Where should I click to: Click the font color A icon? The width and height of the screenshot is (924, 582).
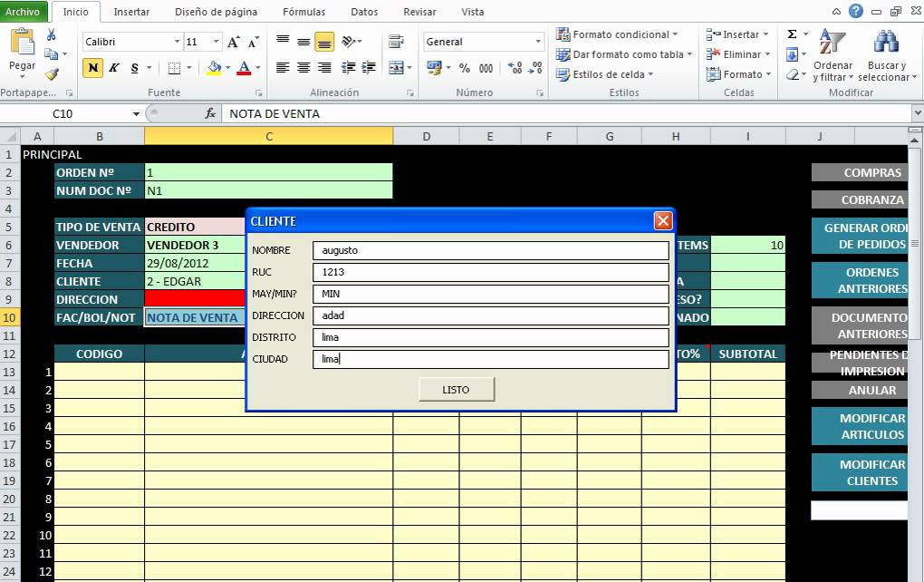tap(244, 68)
